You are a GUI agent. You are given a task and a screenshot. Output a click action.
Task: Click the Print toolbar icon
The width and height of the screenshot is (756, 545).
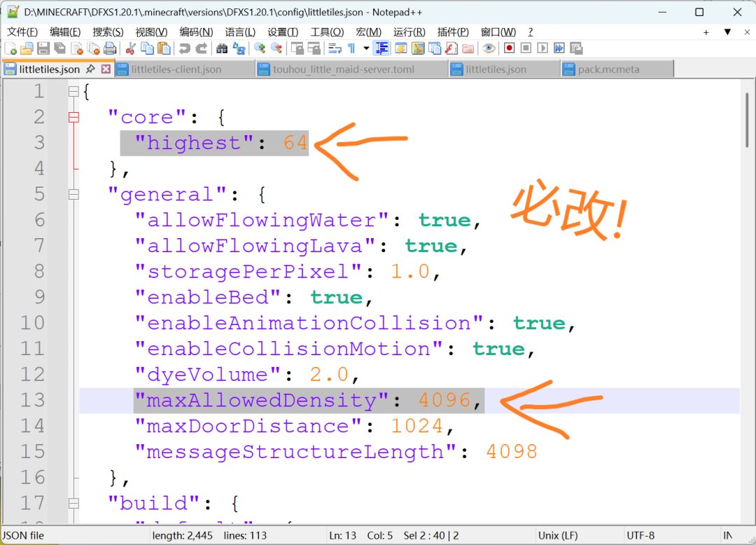(x=111, y=48)
